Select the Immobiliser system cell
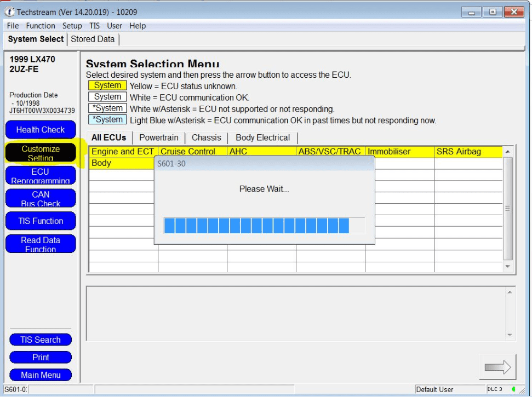The height and width of the screenshot is (397, 532). (x=399, y=152)
